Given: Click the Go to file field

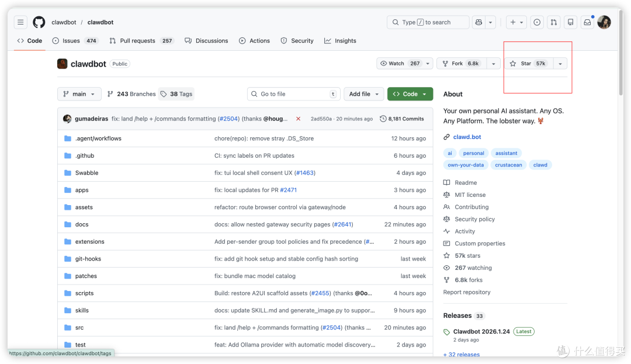Looking at the screenshot, I should [293, 93].
